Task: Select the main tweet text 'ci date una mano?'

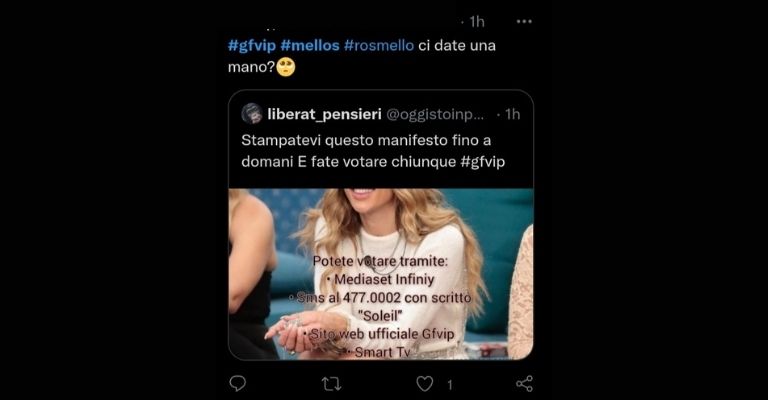Action: 361,56
